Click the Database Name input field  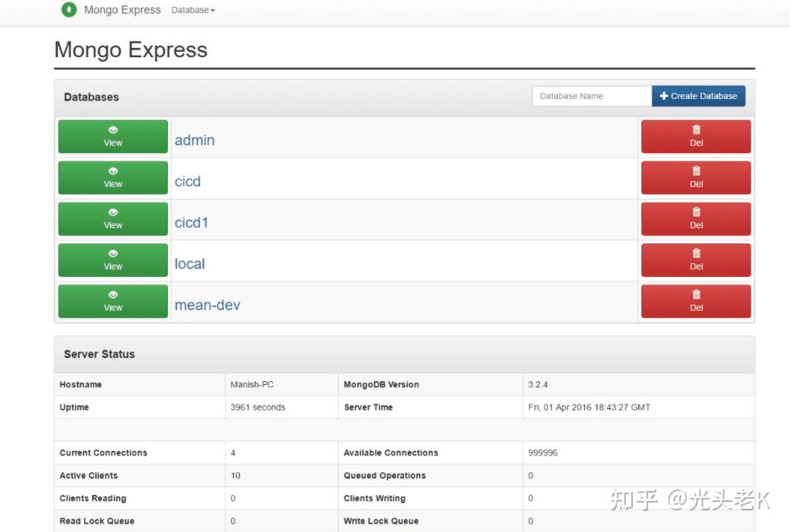coord(591,95)
